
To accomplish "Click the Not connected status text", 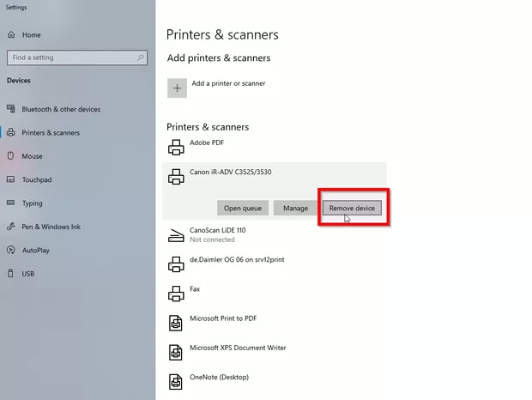I will 212,239.
